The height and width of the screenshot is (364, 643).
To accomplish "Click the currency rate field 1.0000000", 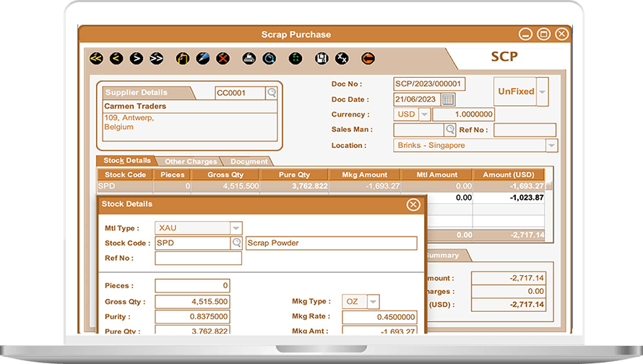I will click(x=463, y=114).
